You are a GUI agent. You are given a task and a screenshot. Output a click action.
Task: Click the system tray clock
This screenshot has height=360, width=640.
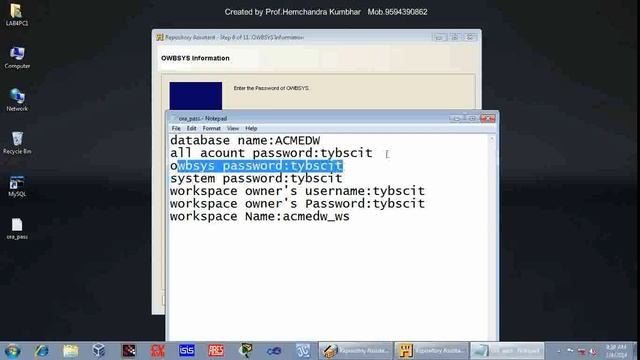[x=616, y=351]
